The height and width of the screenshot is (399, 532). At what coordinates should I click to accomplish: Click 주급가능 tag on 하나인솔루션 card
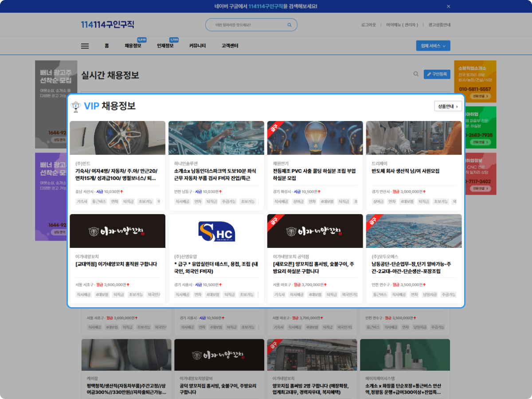tap(228, 201)
